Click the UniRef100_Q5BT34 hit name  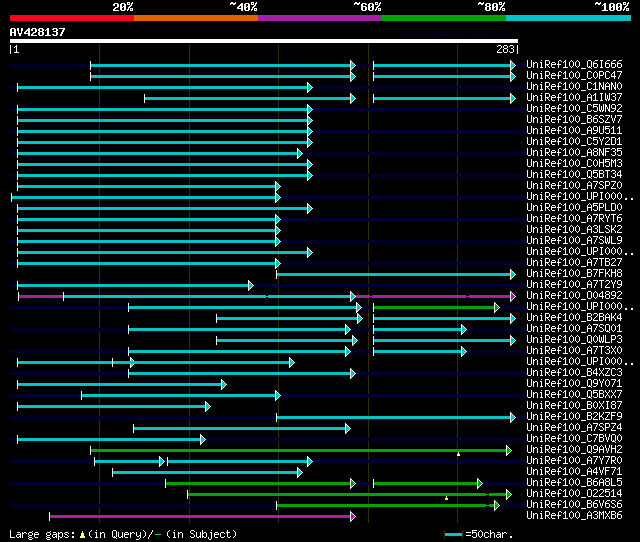tap(574, 175)
